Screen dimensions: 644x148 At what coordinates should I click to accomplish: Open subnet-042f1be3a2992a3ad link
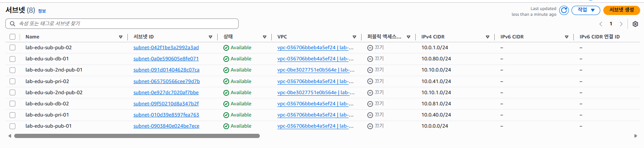(x=166, y=48)
